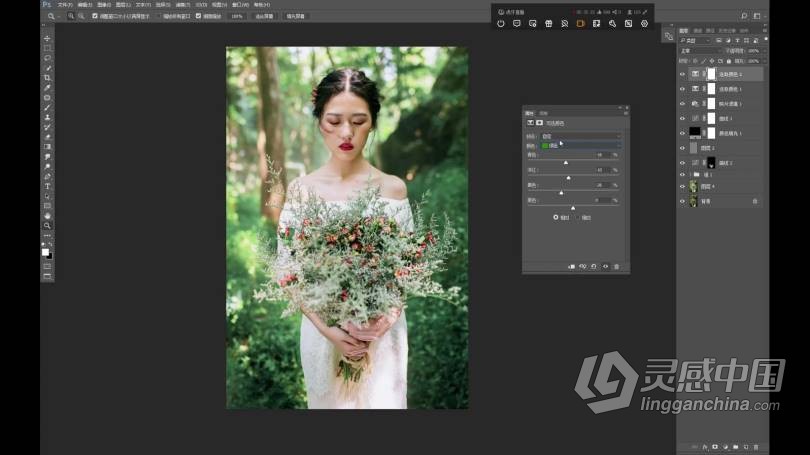Select the Brush tool in toolbox
810x455 pixels.
47,107
